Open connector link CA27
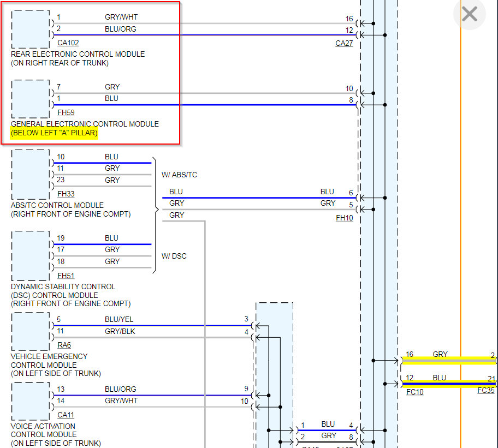Viewport: 498px width, 448px height. pyautogui.click(x=344, y=43)
